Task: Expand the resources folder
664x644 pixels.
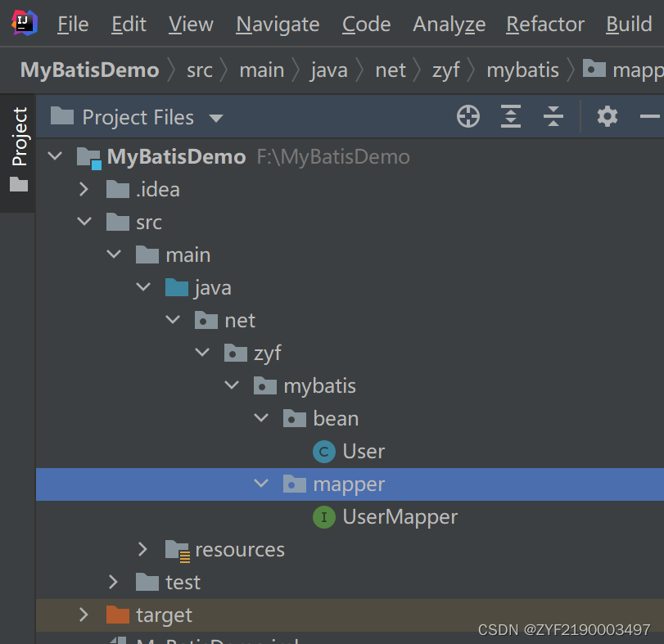Action: click(142, 549)
